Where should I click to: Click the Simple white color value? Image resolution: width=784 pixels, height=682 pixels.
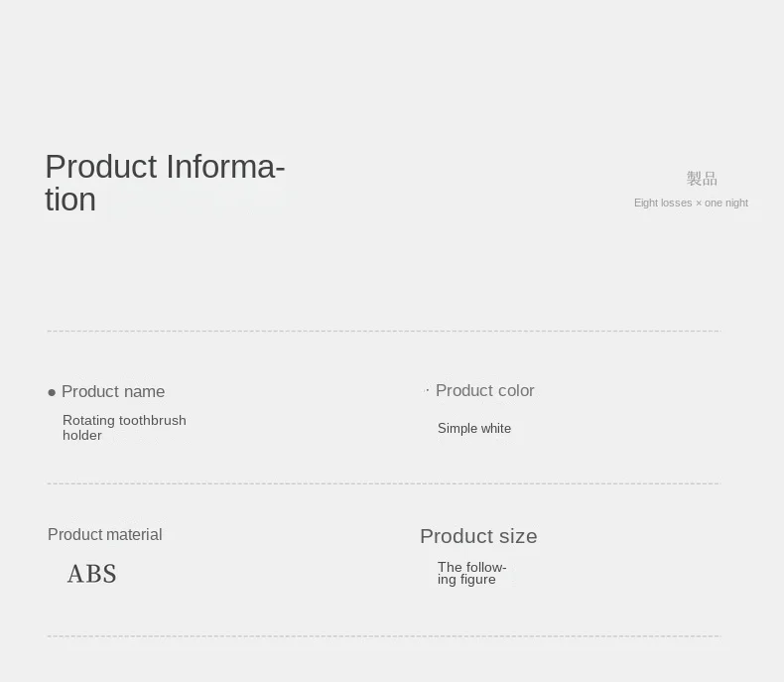474,429
